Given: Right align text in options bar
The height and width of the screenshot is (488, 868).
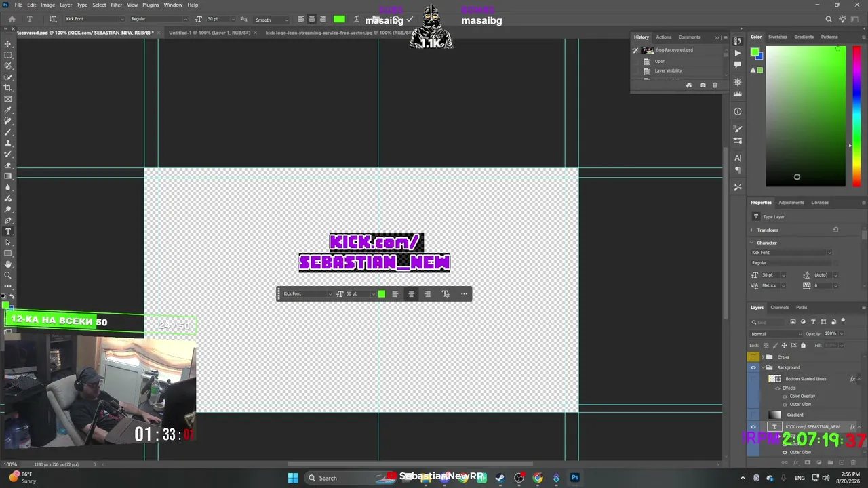Looking at the screenshot, I should coord(323,19).
